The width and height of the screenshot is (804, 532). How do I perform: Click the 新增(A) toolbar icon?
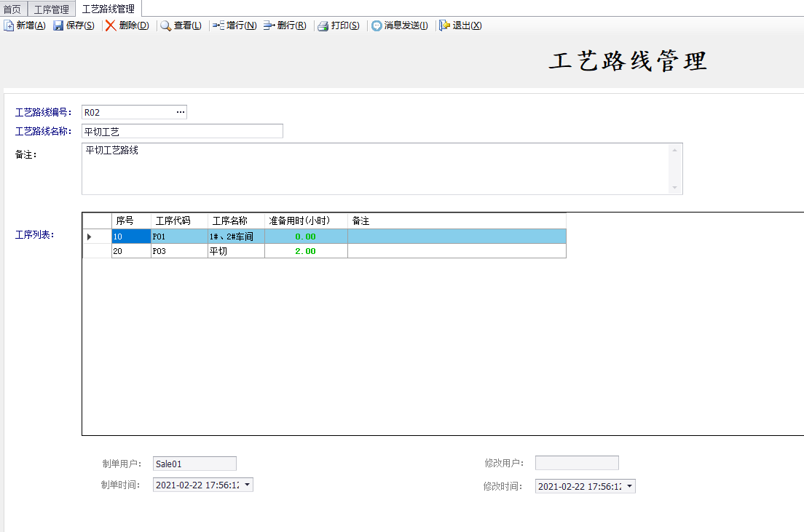pos(9,25)
